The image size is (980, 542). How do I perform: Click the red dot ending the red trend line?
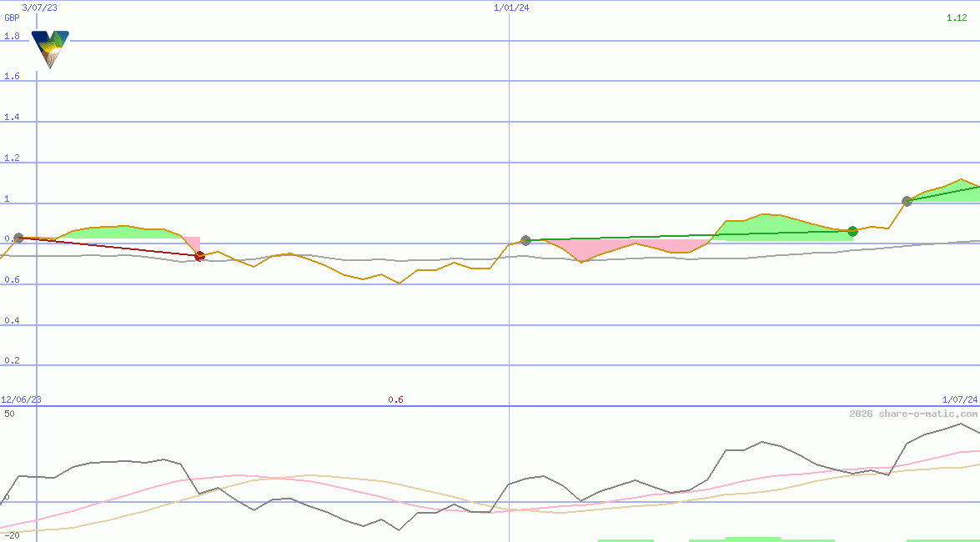pos(199,256)
